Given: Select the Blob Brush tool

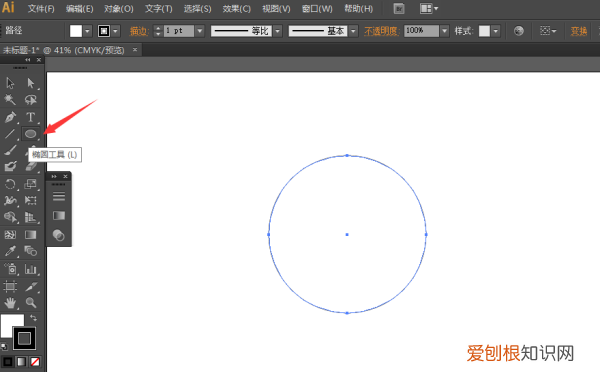Looking at the screenshot, I should point(10,166).
